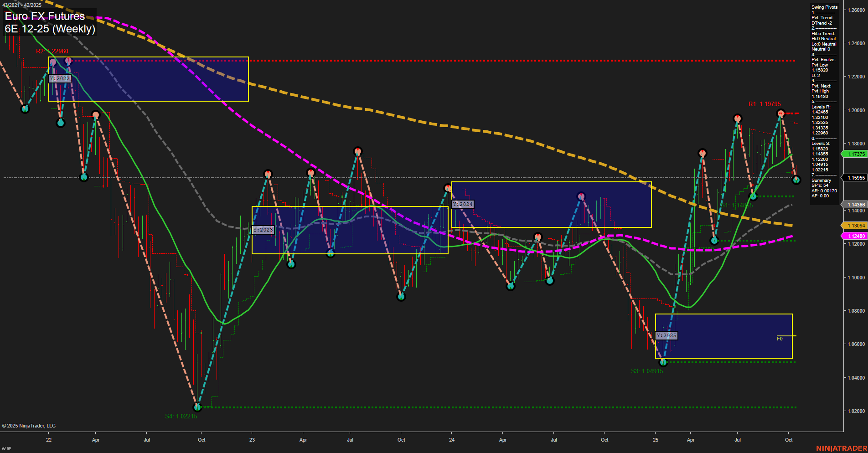Collapse the Y:2025 yearly range label
This screenshot has width=868, height=453.
pyautogui.click(x=667, y=335)
